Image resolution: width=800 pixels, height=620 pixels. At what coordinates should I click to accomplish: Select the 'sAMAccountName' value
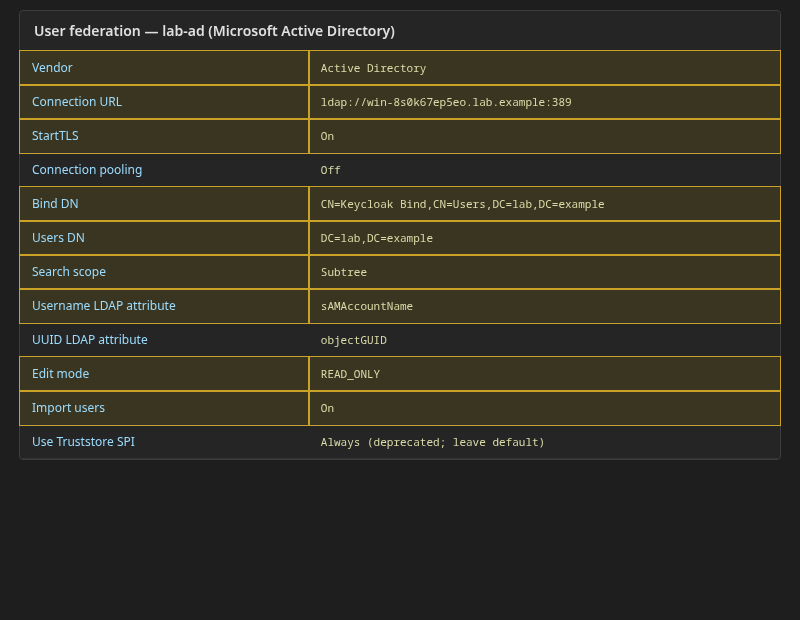366,306
